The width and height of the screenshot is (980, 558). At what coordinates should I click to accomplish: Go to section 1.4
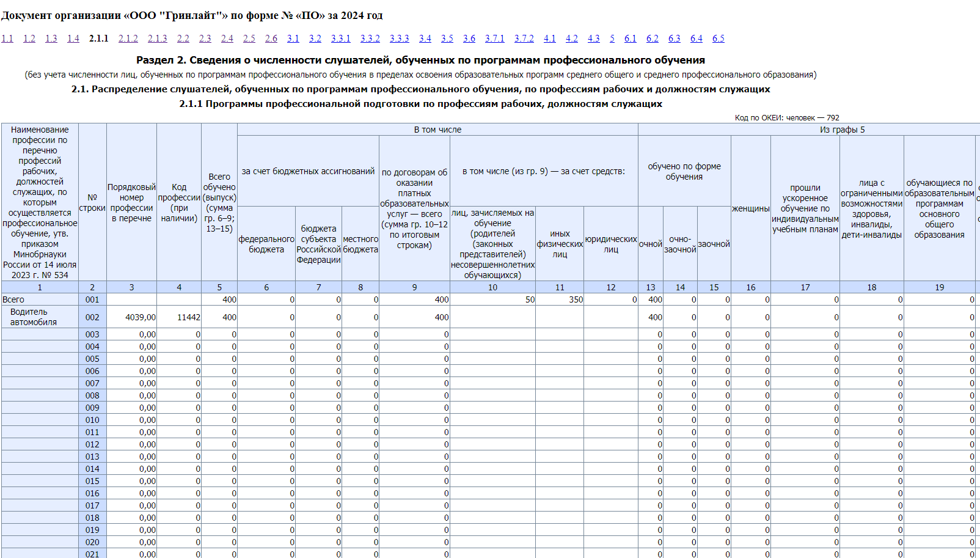click(73, 39)
